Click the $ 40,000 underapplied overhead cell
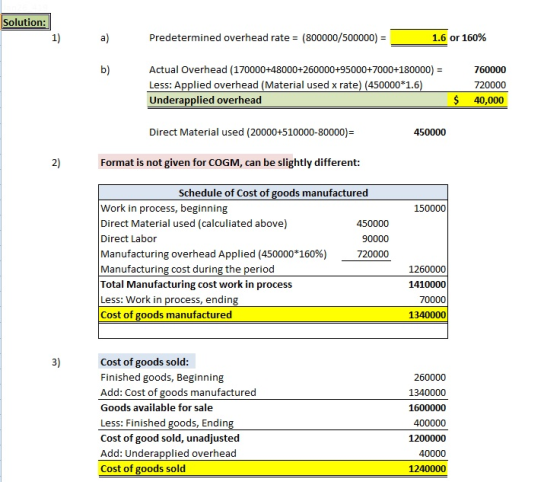Screen dimensions: 560x482 pos(478,100)
